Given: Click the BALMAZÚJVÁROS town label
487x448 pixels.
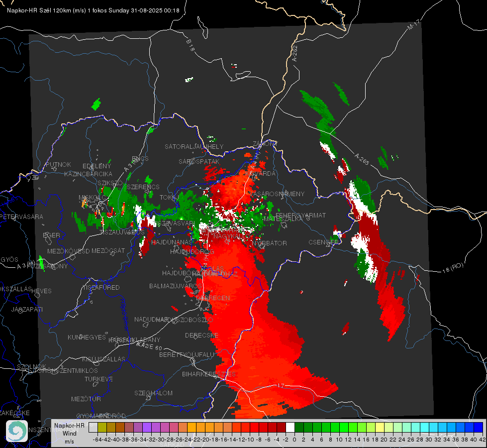Looking at the screenshot, I should 176,286.
